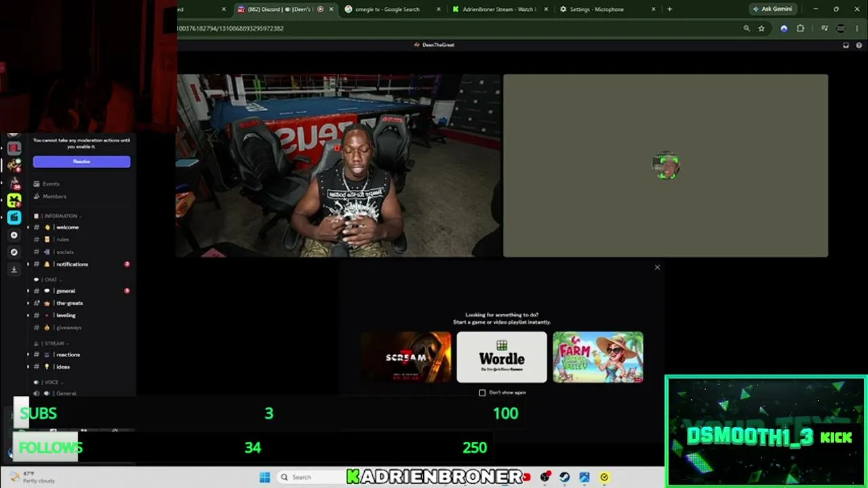
Task: Click the streamer's video tile
Action: click(x=339, y=165)
